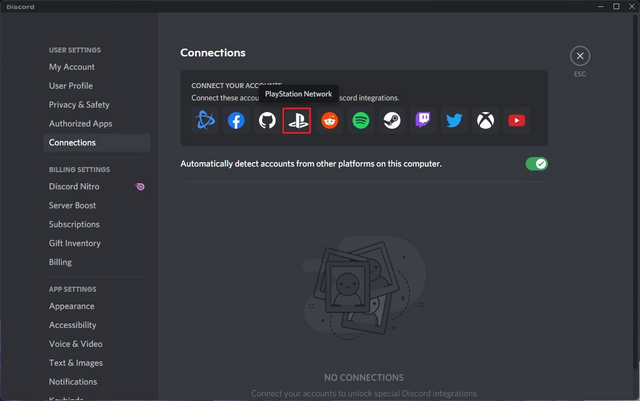Open Gift Inventory

97,243
